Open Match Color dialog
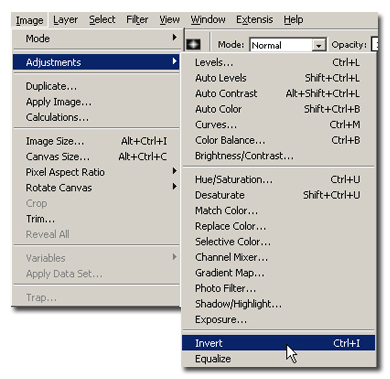 click(278, 211)
